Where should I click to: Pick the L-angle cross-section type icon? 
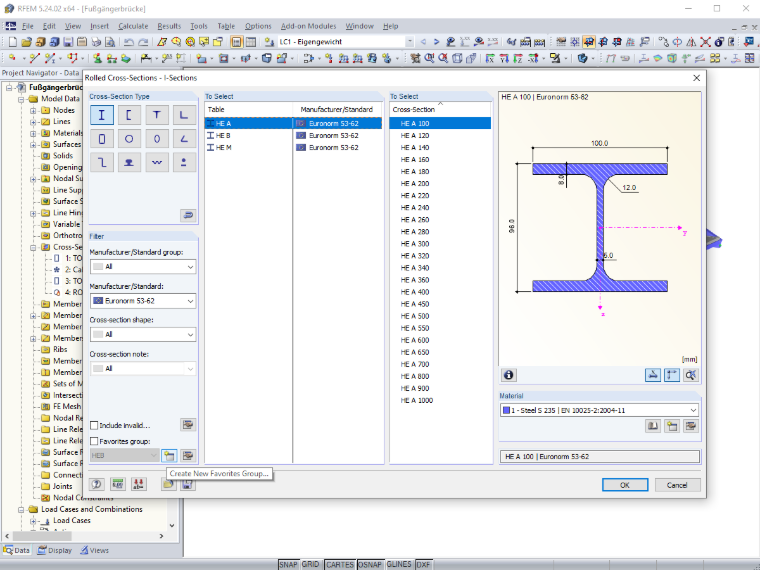tap(184, 115)
